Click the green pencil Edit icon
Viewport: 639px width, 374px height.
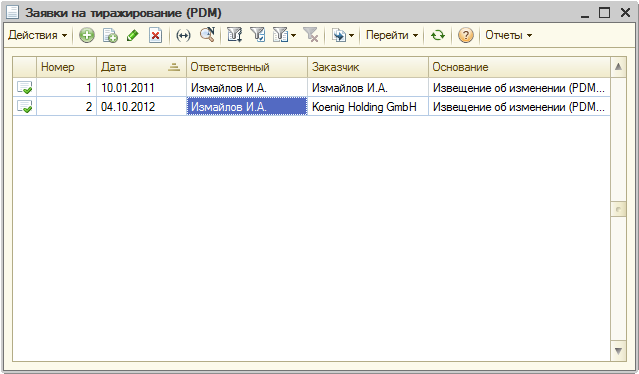click(133, 35)
